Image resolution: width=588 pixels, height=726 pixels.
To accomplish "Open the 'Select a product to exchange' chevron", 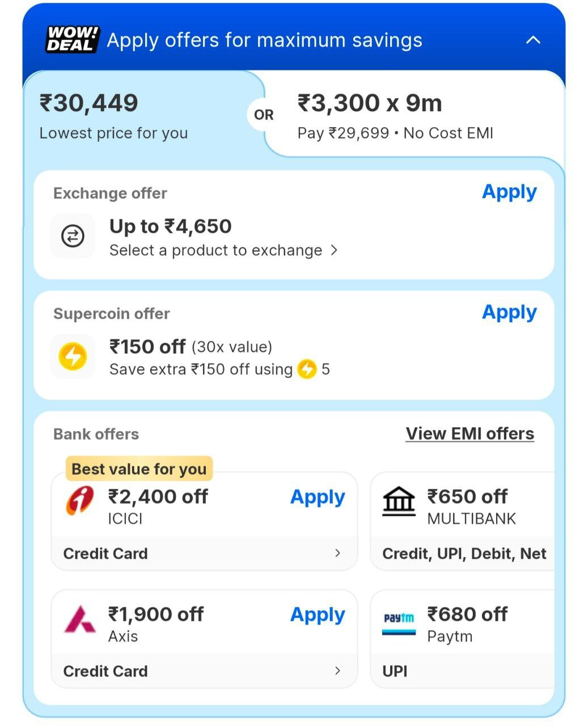I will tap(334, 250).
